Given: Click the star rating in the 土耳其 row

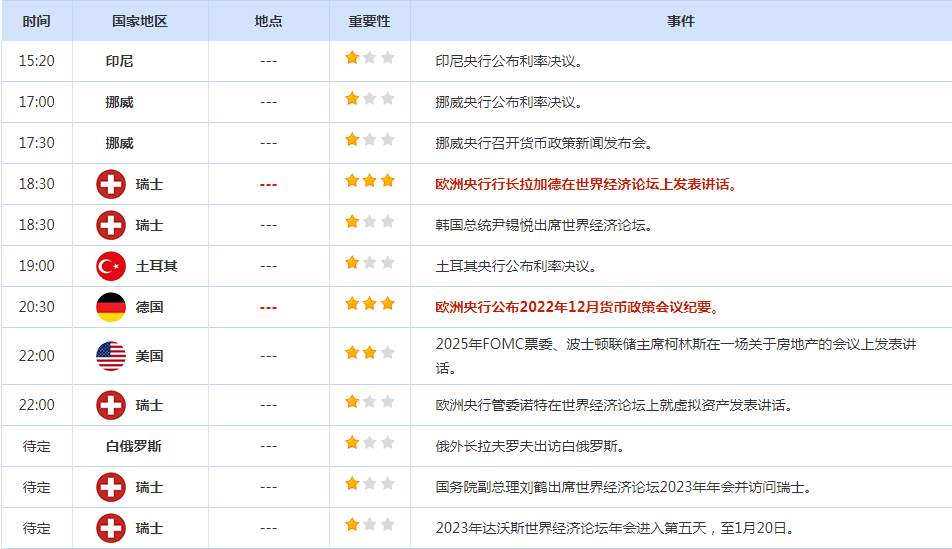Looking at the screenshot, I should 370,262.
